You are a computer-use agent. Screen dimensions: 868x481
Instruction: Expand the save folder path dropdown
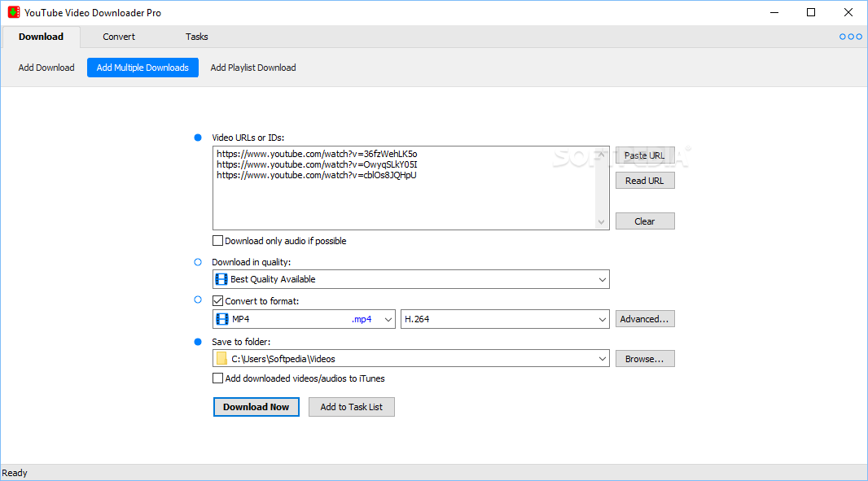pos(603,359)
